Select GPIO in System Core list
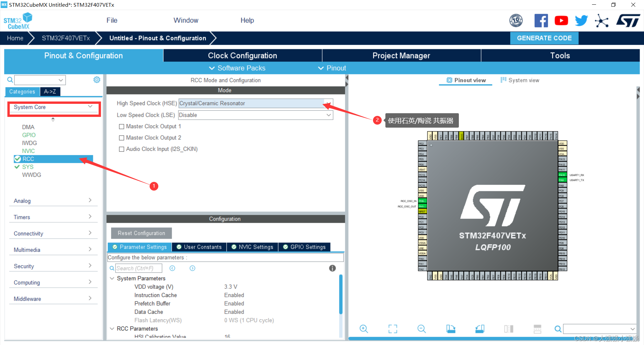The image size is (644, 345). pyautogui.click(x=29, y=135)
